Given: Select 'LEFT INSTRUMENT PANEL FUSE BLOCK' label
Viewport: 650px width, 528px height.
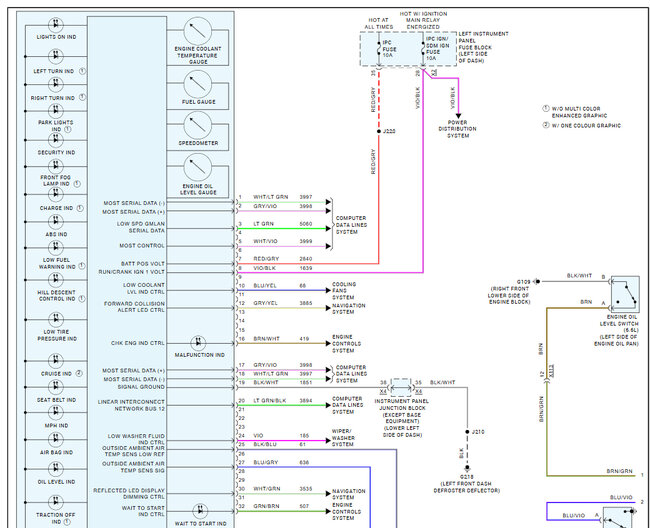Looking at the screenshot, I should (x=483, y=47).
